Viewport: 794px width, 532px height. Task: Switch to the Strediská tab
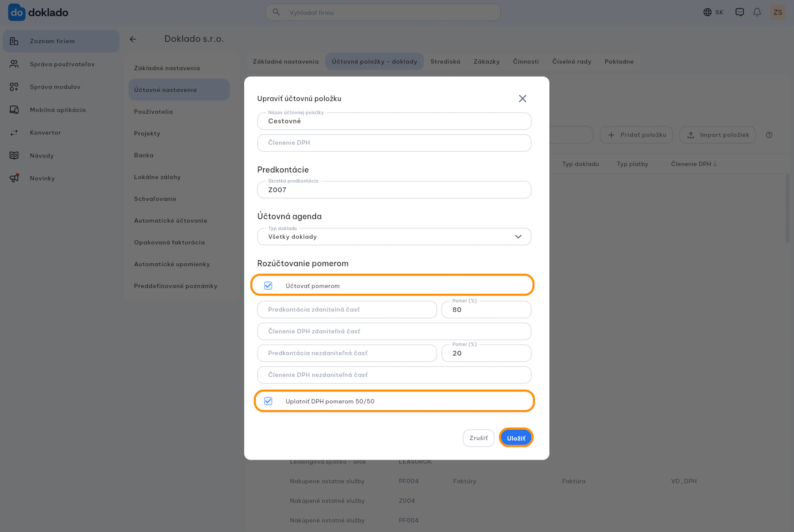(445, 61)
